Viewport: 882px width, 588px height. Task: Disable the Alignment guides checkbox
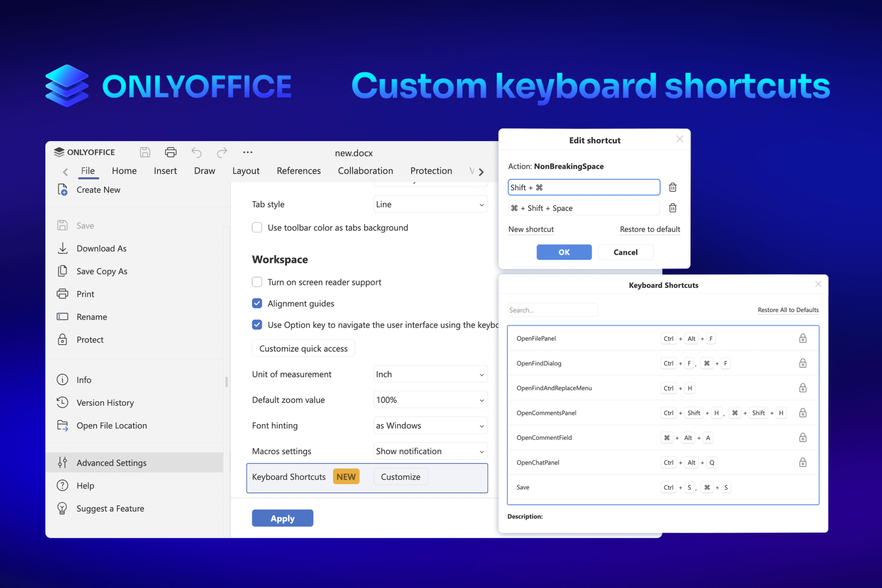point(257,303)
